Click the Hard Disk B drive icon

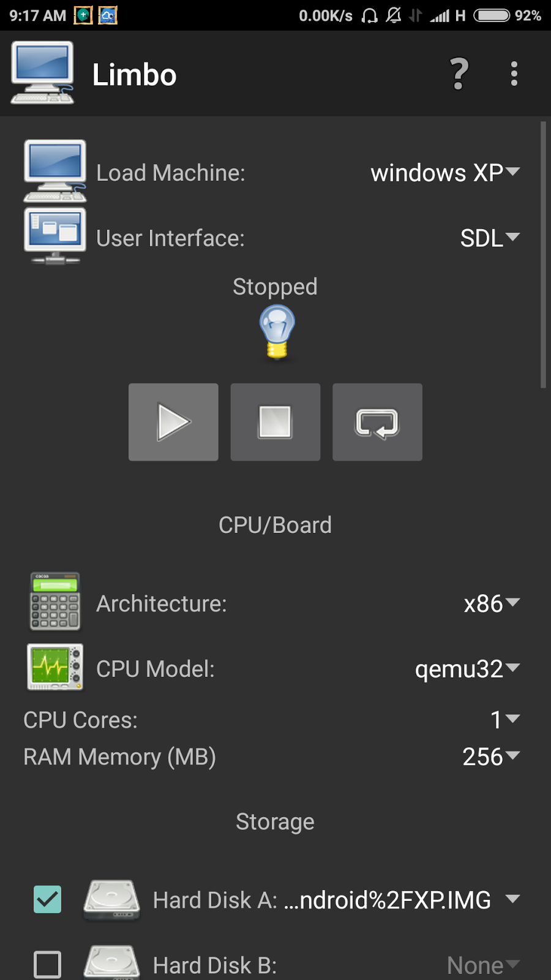[x=111, y=962]
